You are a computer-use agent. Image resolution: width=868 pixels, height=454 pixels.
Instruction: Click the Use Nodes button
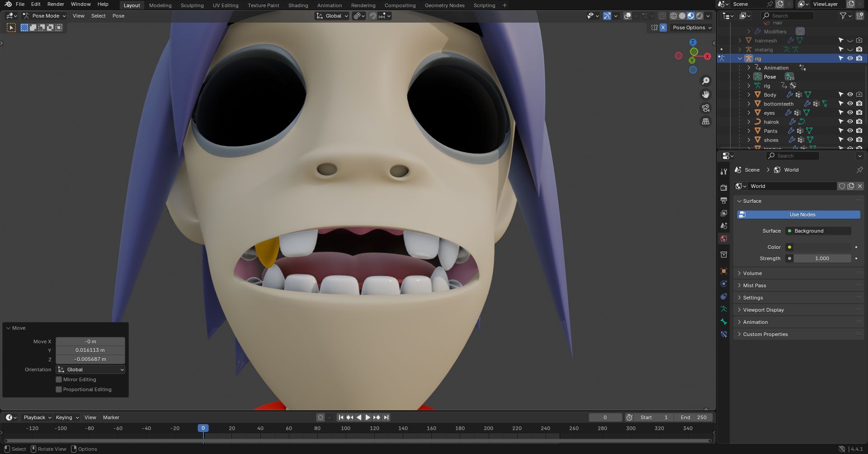[798, 215]
